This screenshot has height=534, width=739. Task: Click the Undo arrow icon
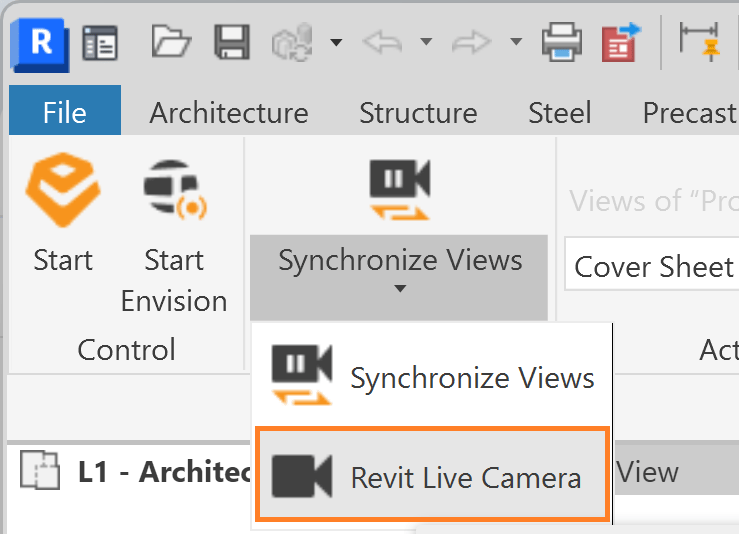point(382,42)
